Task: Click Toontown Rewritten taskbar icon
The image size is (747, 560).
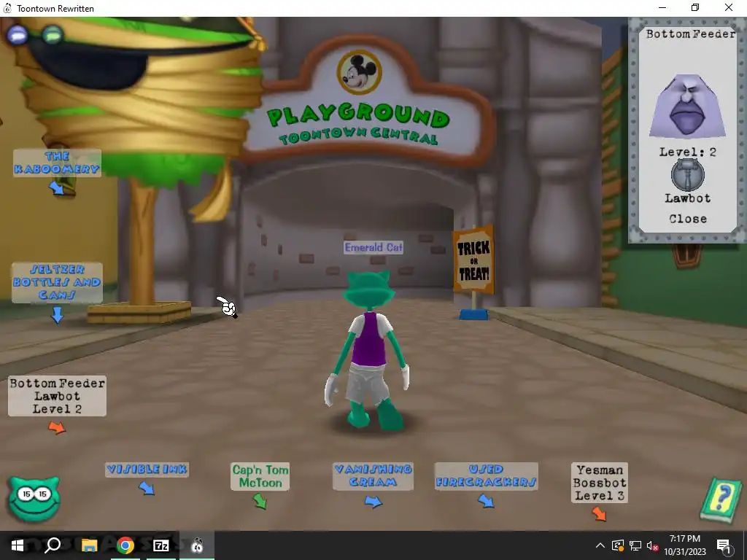Action: pyautogui.click(x=197, y=545)
